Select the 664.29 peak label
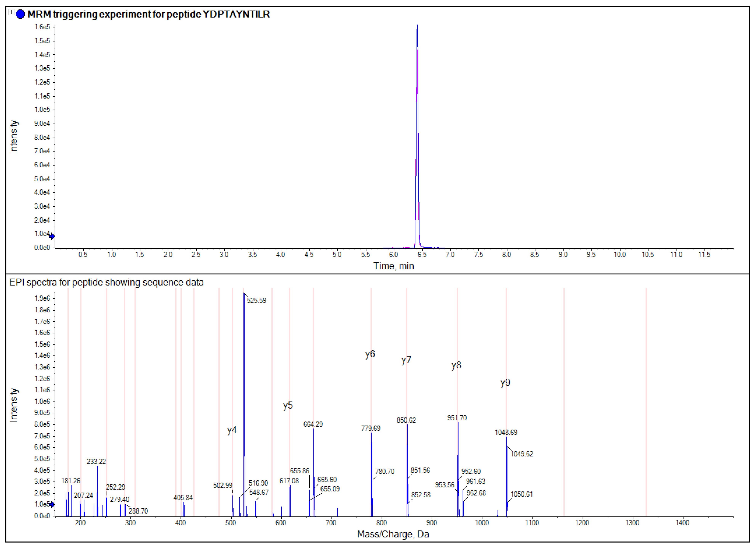This screenshot has width=756, height=549. click(313, 424)
